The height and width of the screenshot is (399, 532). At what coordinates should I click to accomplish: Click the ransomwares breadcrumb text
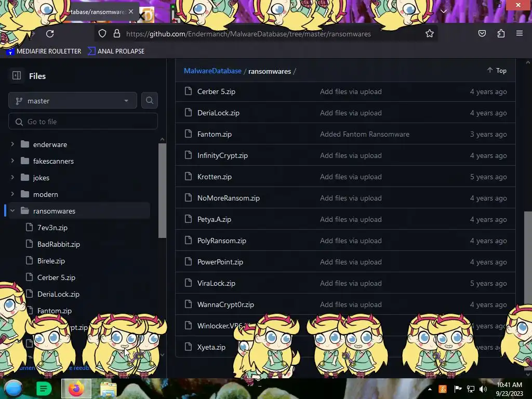(x=270, y=71)
